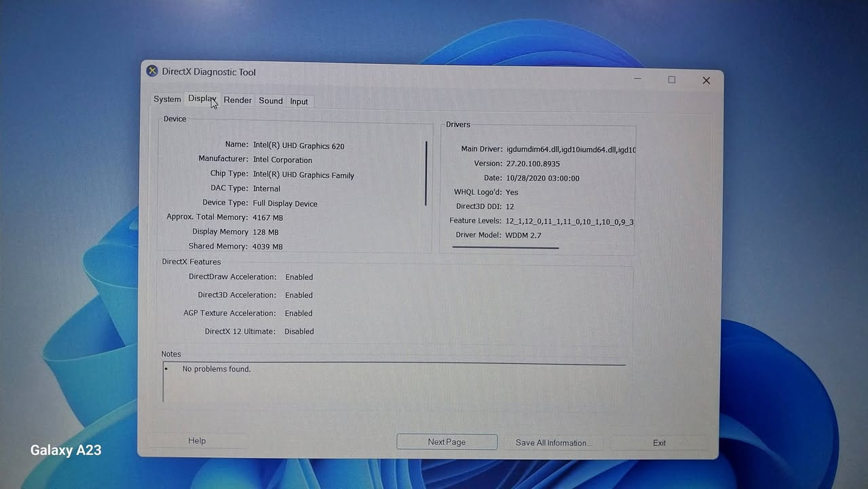Switch to the System tab
The height and width of the screenshot is (489, 868).
click(167, 99)
